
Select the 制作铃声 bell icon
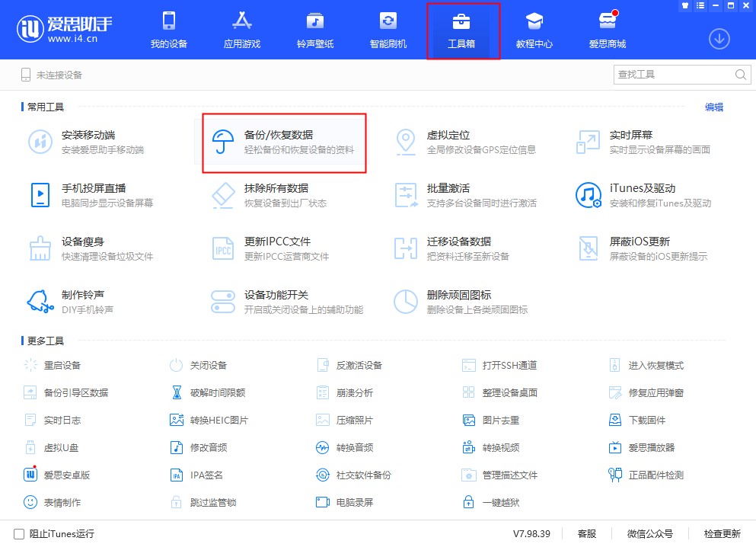pyautogui.click(x=40, y=302)
